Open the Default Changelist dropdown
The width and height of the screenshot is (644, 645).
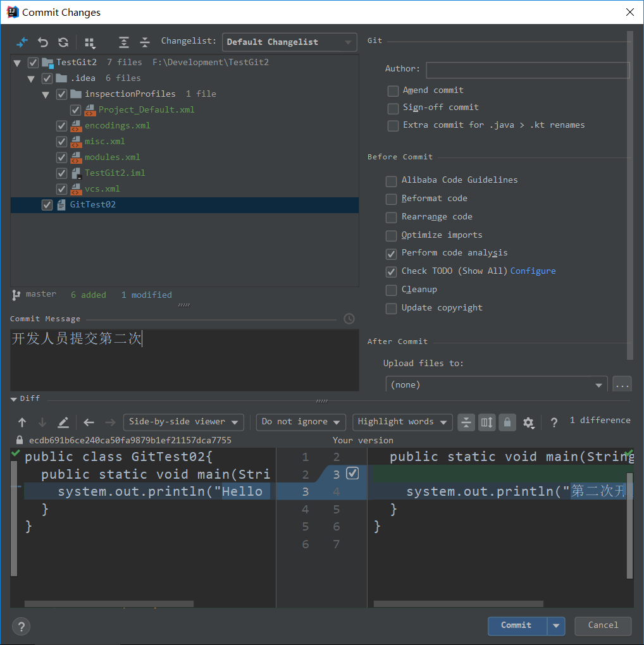click(x=289, y=42)
